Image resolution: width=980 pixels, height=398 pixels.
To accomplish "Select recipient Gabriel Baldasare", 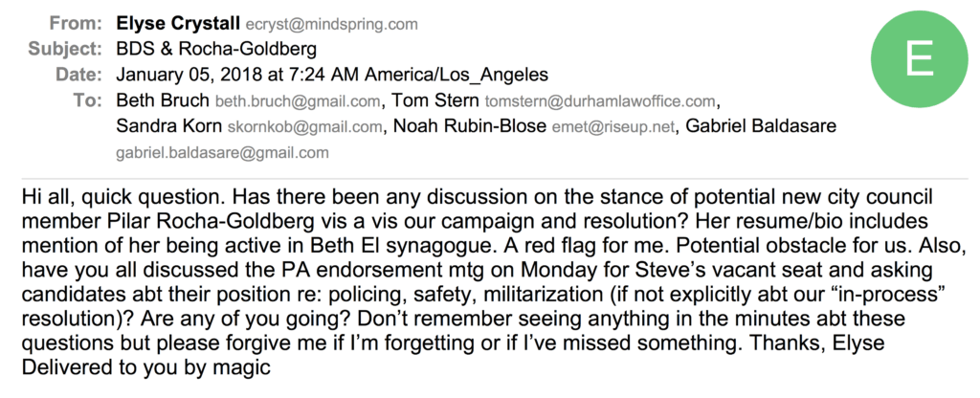I will (761, 126).
